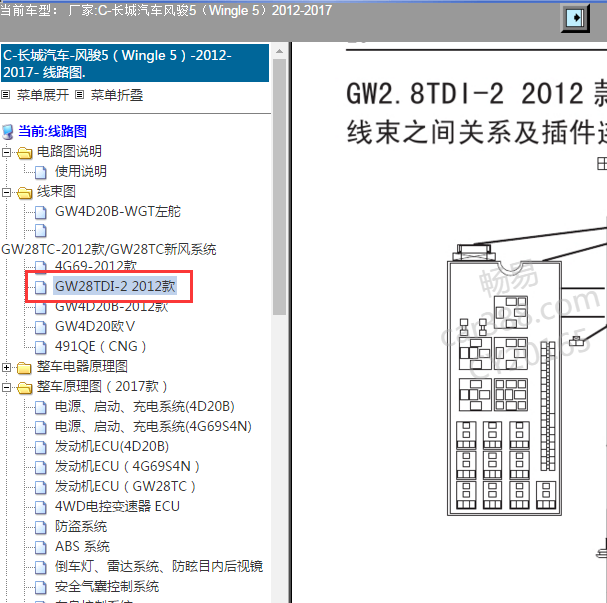Click 菜单展开 to expand all menus
This screenshot has width=607, height=603.
click(43, 95)
